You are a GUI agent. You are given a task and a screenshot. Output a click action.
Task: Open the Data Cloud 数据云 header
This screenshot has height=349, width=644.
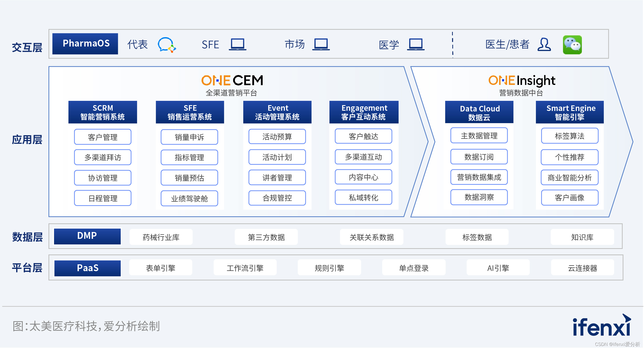479,112
